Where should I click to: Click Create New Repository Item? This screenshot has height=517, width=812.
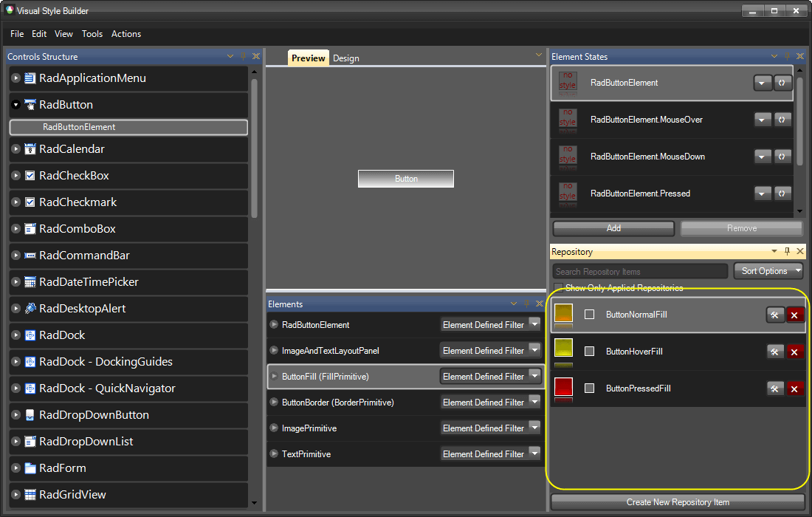pos(678,502)
